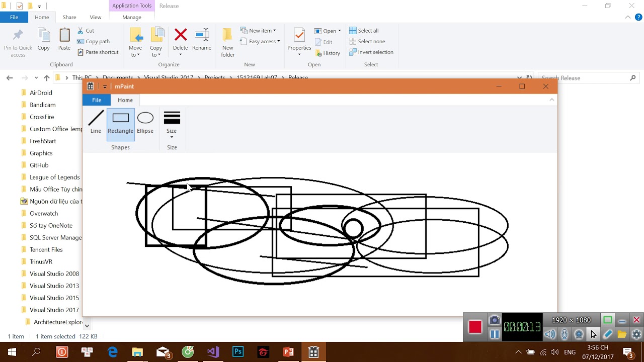644x362 pixels.
Task: Click Copy path in Explorer ribbon
Action: 94,42
